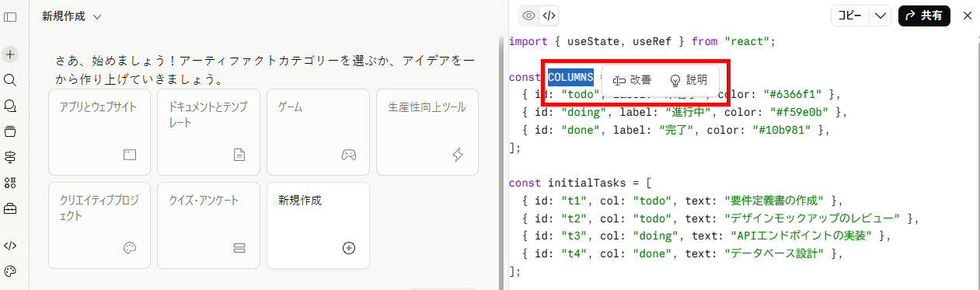Choose 改善 in the selection popup
This screenshot has height=290, width=980.
632,80
